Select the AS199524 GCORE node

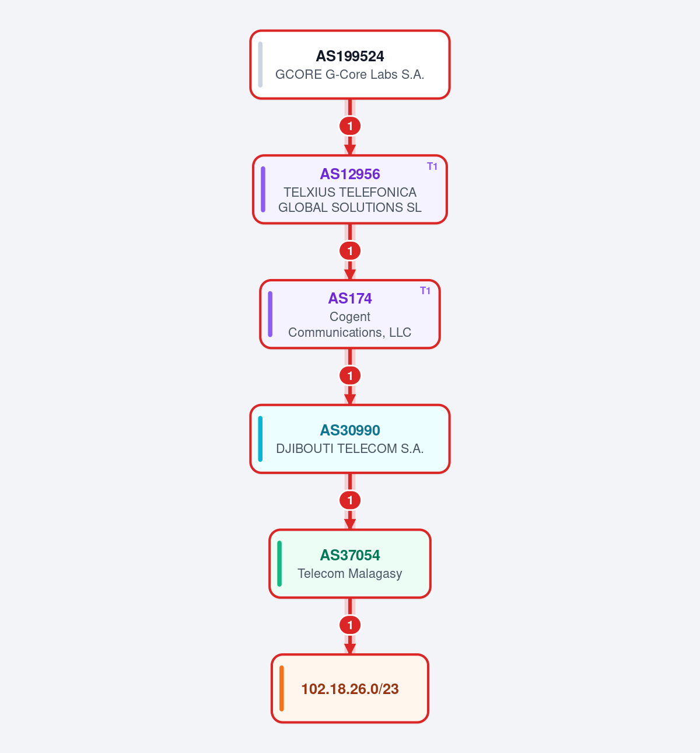[350, 65]
